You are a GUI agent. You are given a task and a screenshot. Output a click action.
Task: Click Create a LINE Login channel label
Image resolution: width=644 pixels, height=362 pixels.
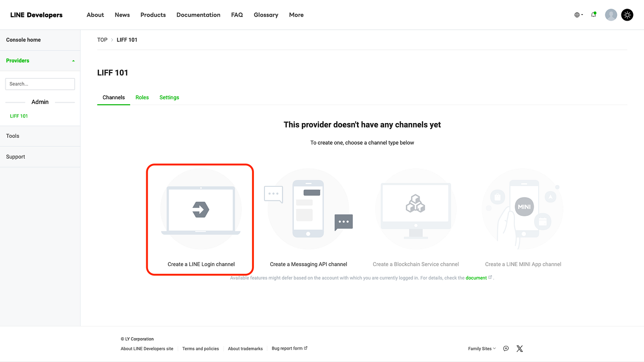pyautogui.click(x=201, y=264)
